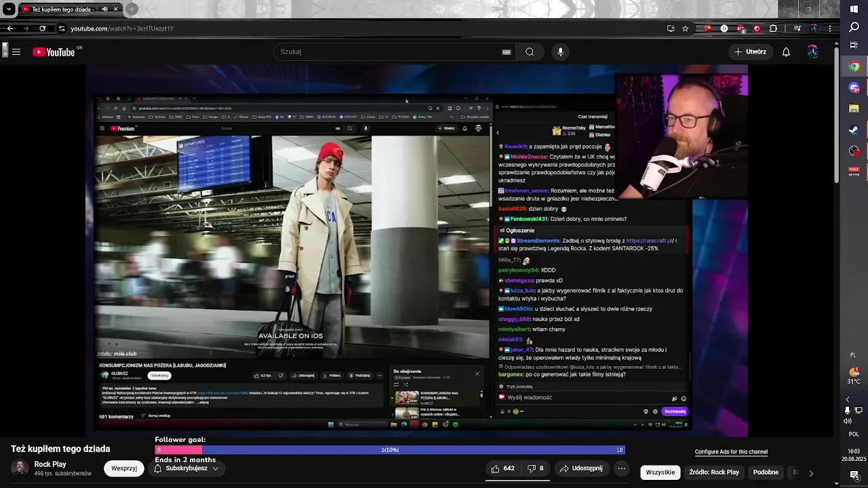Click the video player area
Viewport: 868px width, 488px height.
pyautogui.click(x=416, y=251)
